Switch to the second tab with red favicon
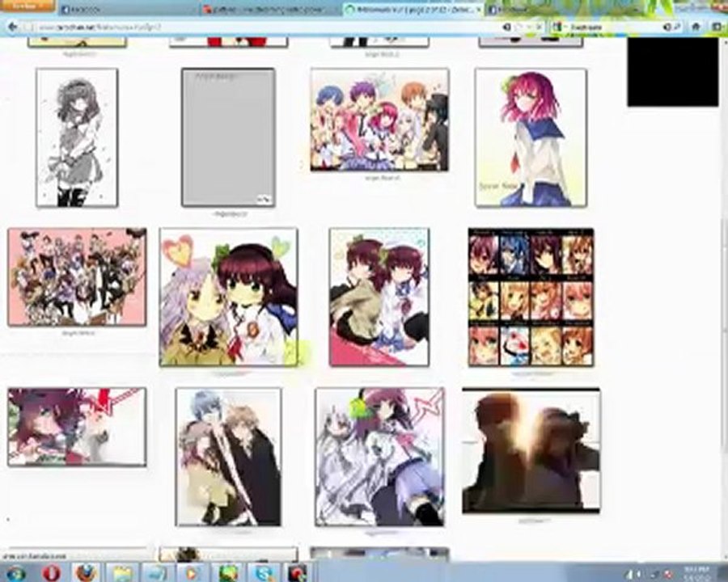The width and height of the screenshot is (728, 582). point(271,9)
